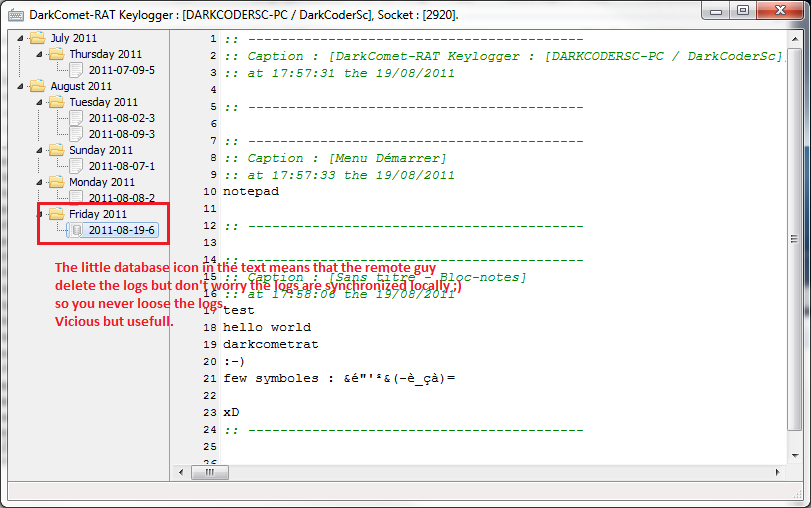Click the keyboard icon in the title bar
Screen dimensions: 811x508
coord(15,14)
